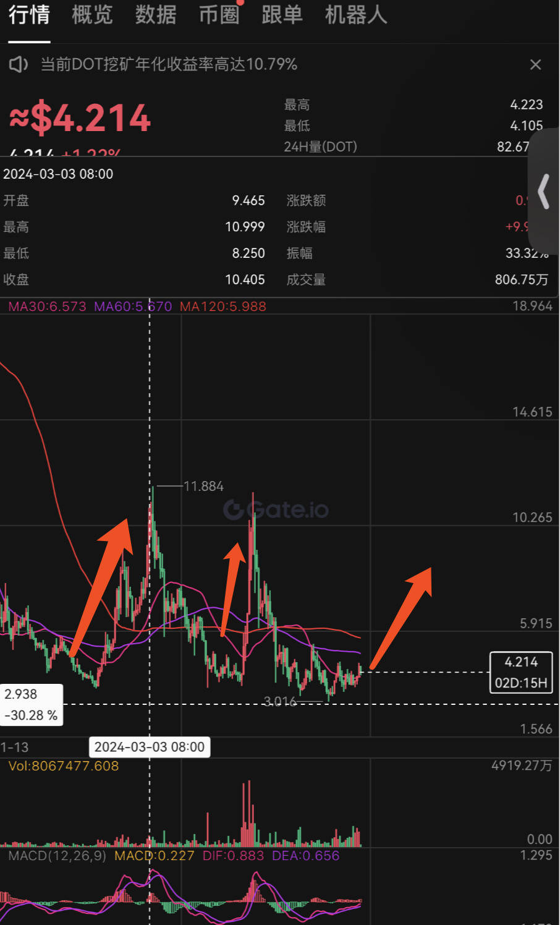Toggle the MA120:5.988 moving average
The height and width of the screenshot is (925, 560).
click(x=223, y=306)
